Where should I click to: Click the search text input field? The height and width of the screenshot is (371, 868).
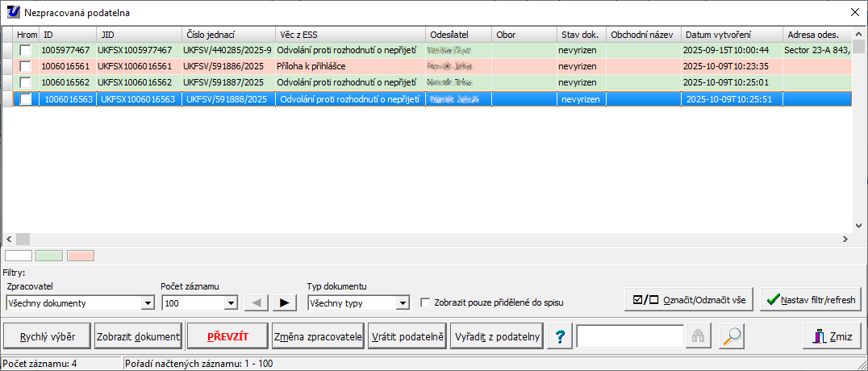click(x=630, y=337)
